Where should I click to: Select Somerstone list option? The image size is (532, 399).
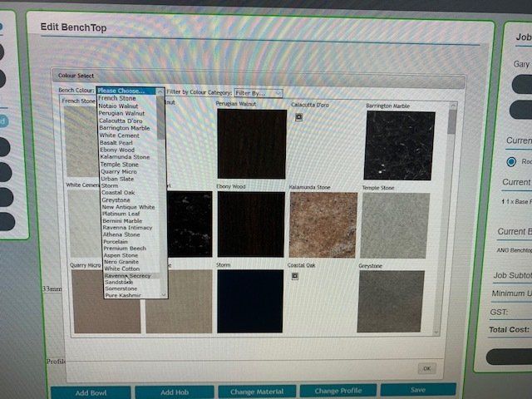coord(121,288)
